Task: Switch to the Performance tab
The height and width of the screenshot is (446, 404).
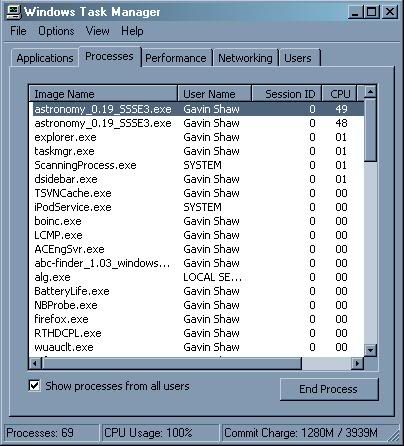Action: pyautogui.click(x=176, y=58)
